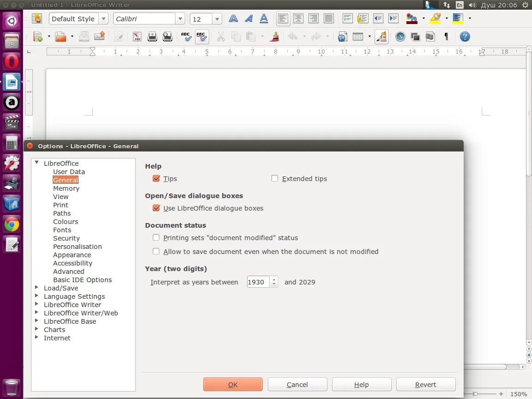This screenshot has width=532, height=399.
Task: Centre text horizontally using the toolbar icon
Action: [x=298, y=18]
